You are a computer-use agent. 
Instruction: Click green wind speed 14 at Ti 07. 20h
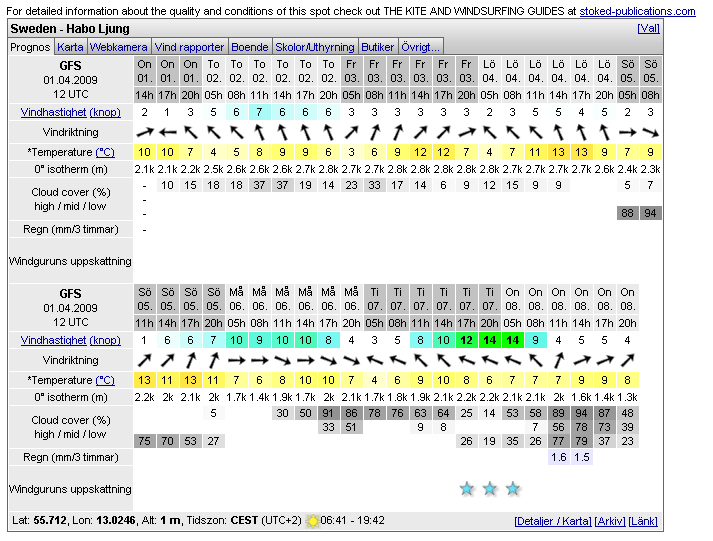490,340
